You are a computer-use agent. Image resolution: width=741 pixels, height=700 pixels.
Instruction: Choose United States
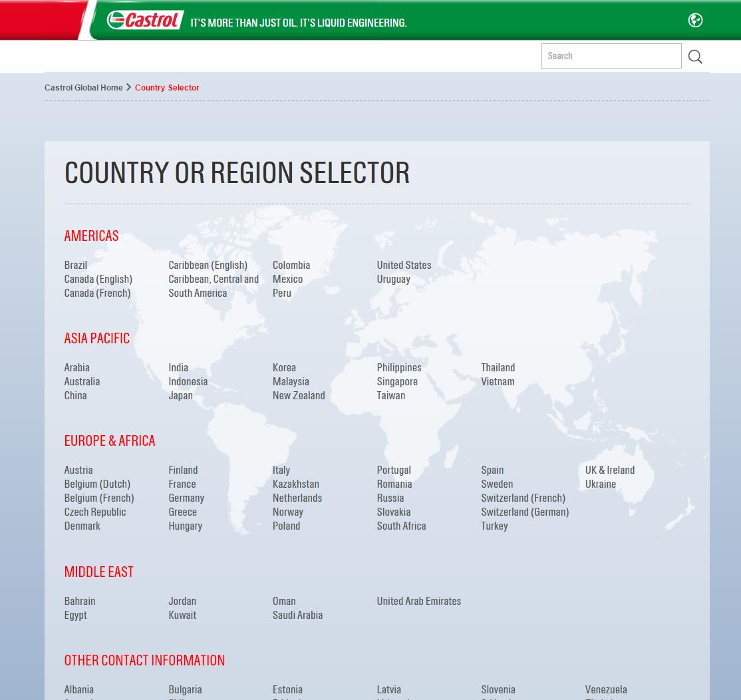pyautogui.click(x=404, y=265)
